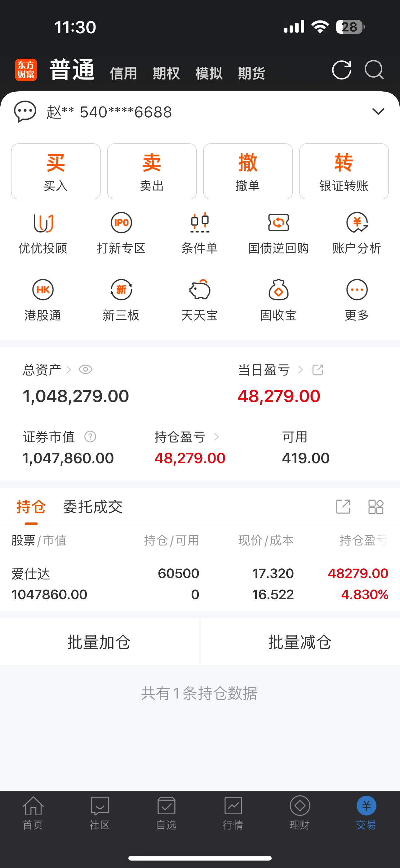Image resolution: width=400 pixels, height=868 pixels.
Task: Select the 条件单 candlestick icon
Action: point(200,223)
